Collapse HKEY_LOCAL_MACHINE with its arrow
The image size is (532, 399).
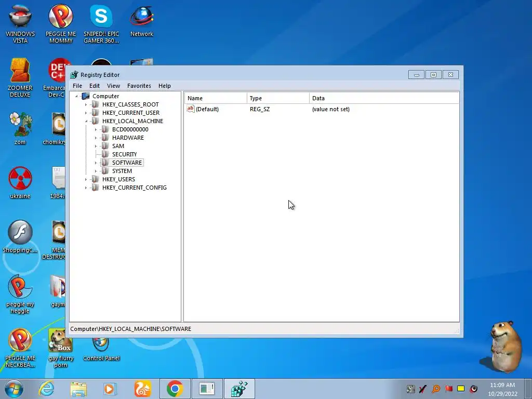point(86,121)
